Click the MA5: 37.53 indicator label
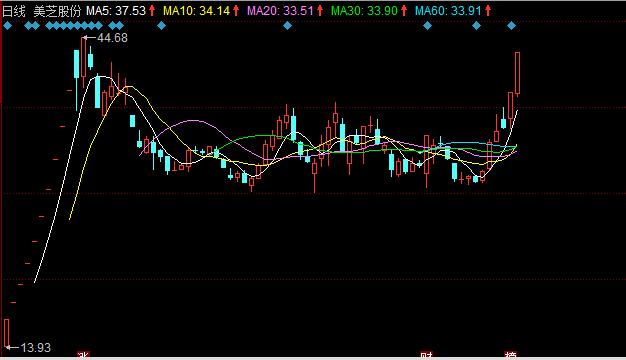The width and height of the screenshot is (626, 360). point(116,11)
